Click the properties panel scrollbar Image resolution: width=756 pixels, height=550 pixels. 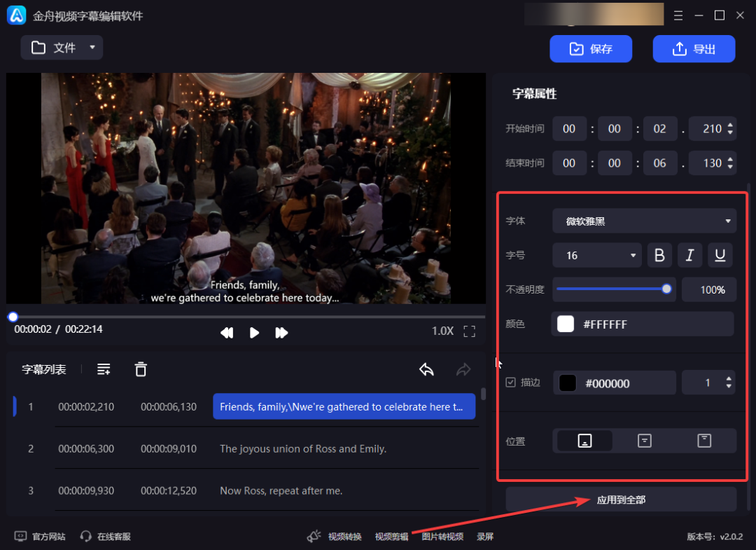(x=748, y=348)
